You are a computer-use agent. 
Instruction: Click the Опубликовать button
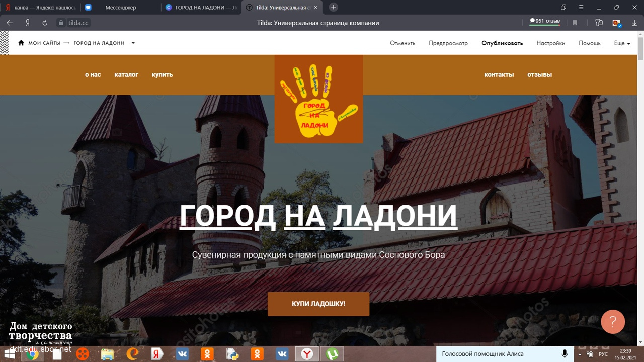[502, 43]
